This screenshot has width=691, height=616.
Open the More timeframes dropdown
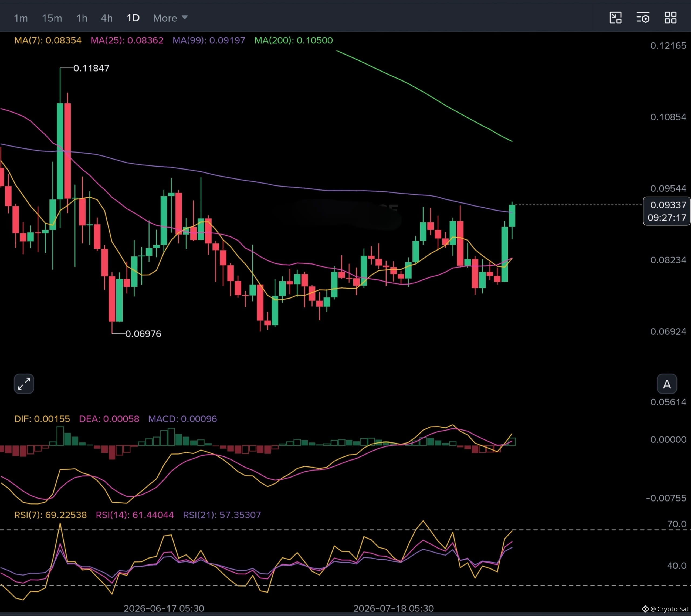coord(170,18)
